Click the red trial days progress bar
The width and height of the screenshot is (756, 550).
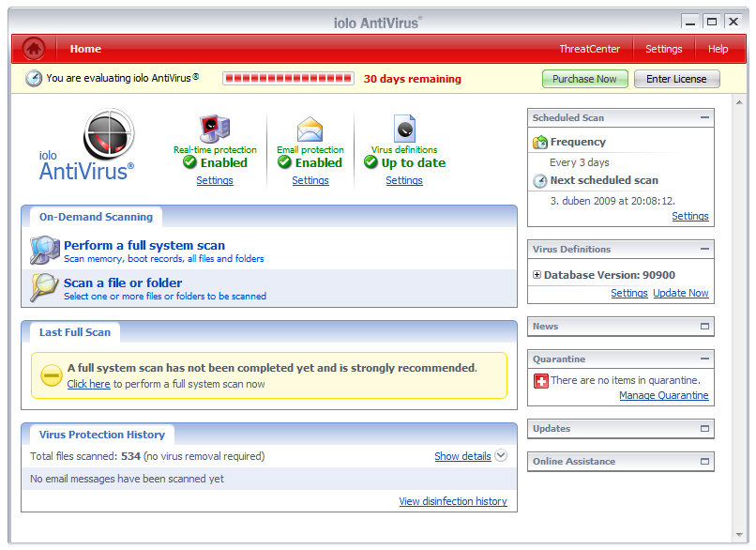click(x=288, y=78)
